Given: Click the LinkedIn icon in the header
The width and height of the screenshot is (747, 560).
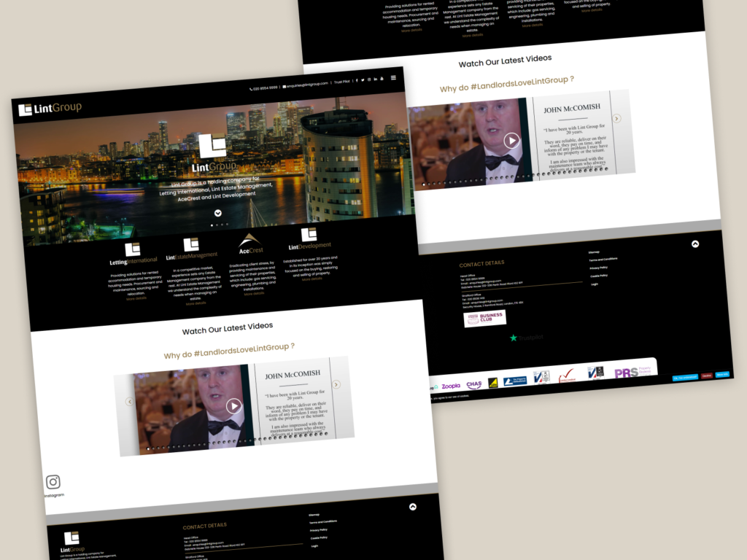Looking at the screenshot, I should [x=375, y=79].
